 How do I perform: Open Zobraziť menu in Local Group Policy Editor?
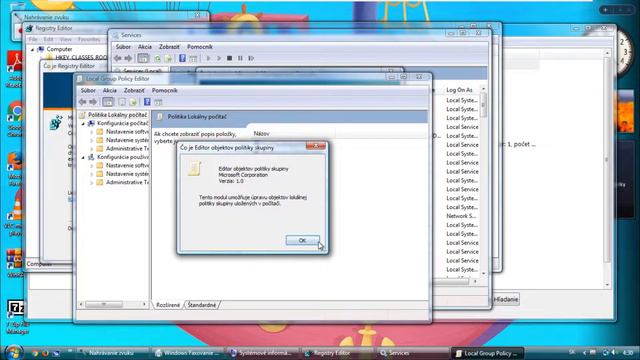[134, 90]
